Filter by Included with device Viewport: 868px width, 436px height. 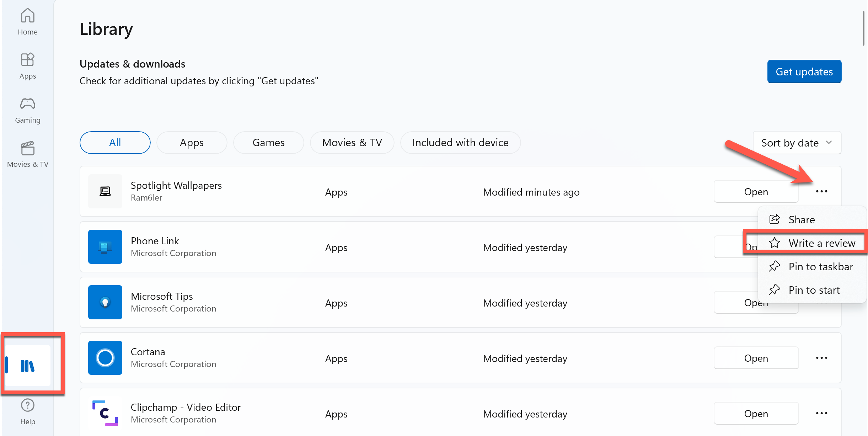[x=460, y=143]
